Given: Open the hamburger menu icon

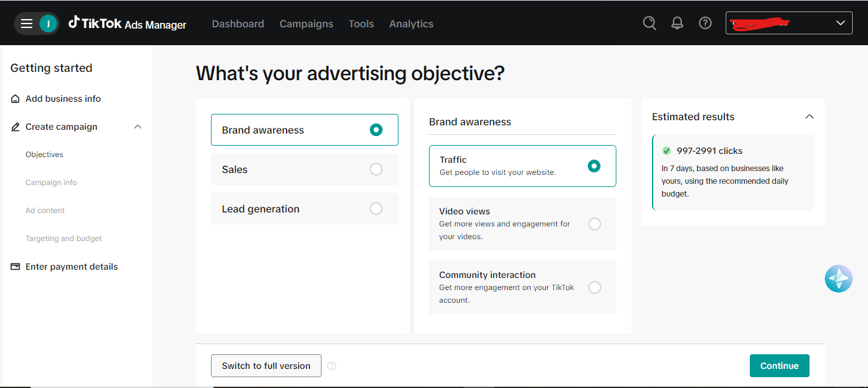Looking at the screenshot, I should [x=26, y=24].
